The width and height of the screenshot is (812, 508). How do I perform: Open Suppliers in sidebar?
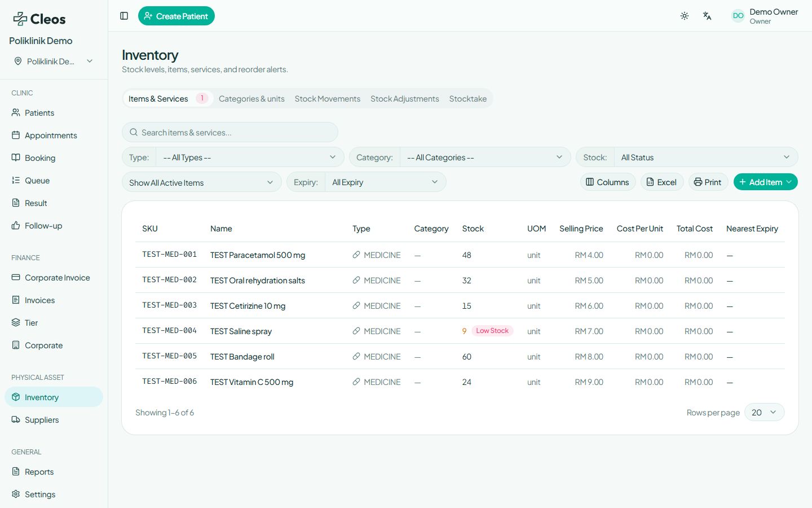(54, 420)
